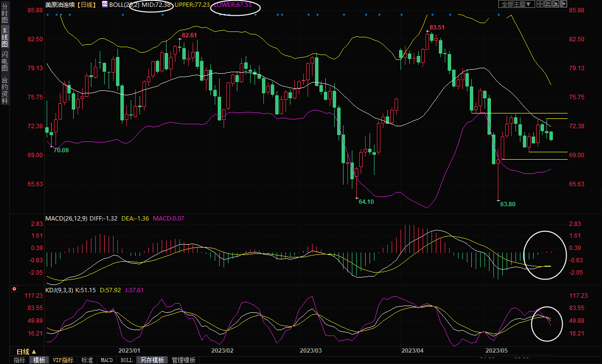Viewport: 602px width, 364px height.
Task: Open 管理模板 template manager
Action: pyautogui.click(x=183, y=360)
